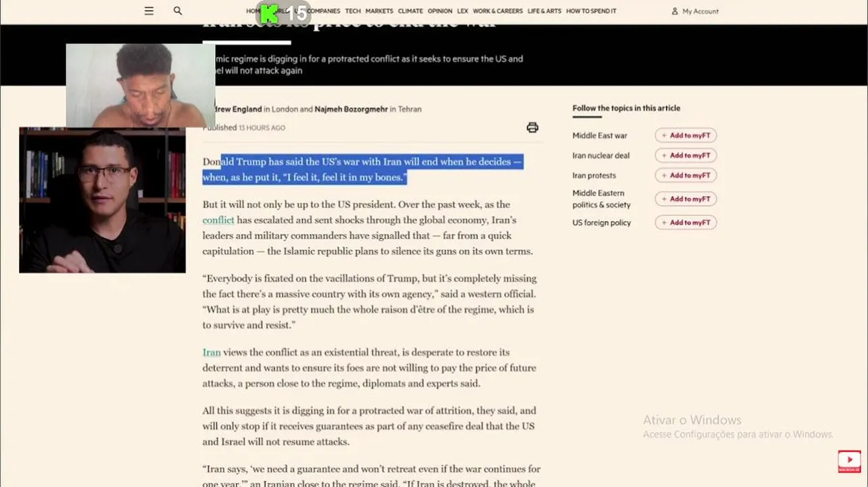Screen dimensions: 868x487
Task: Click the upper webcam video overlay
Action: point(141,85)
